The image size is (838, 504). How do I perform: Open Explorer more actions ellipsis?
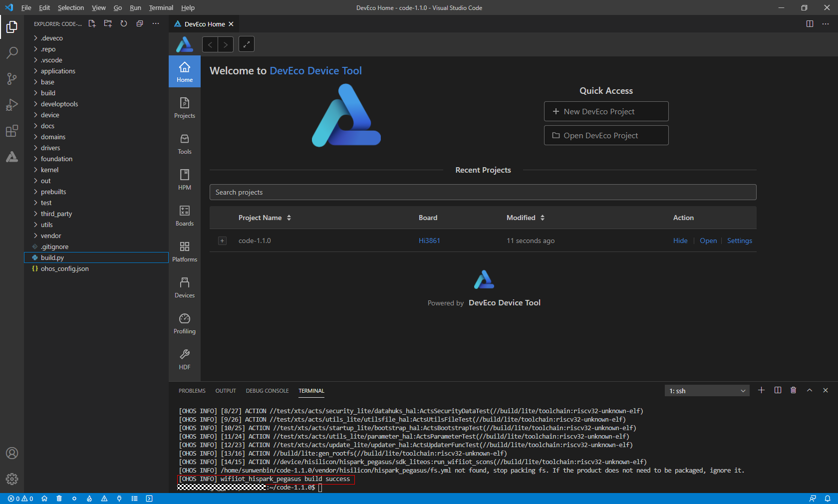[156, 23]
